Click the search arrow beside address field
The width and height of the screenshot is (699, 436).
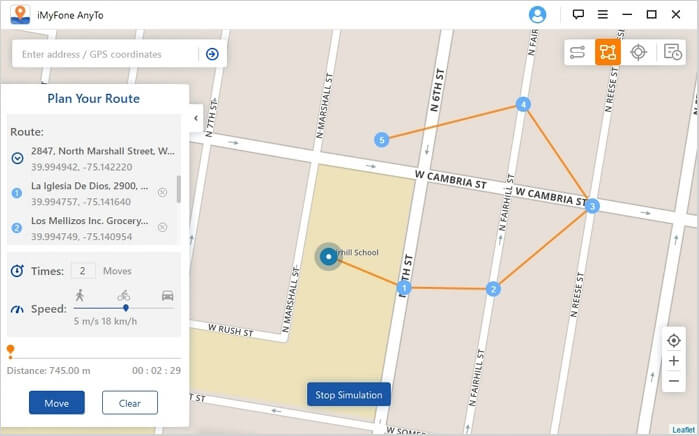212,54
